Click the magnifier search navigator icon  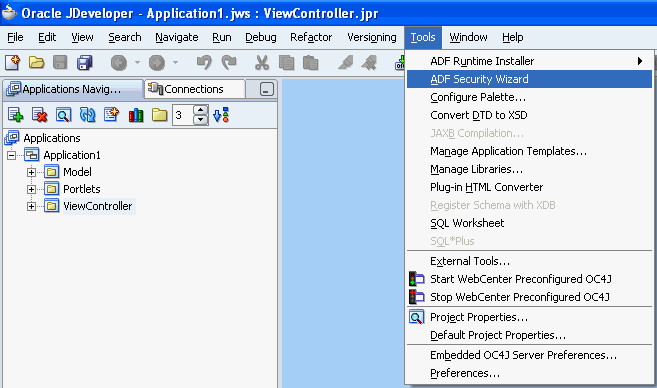point(63,115)
